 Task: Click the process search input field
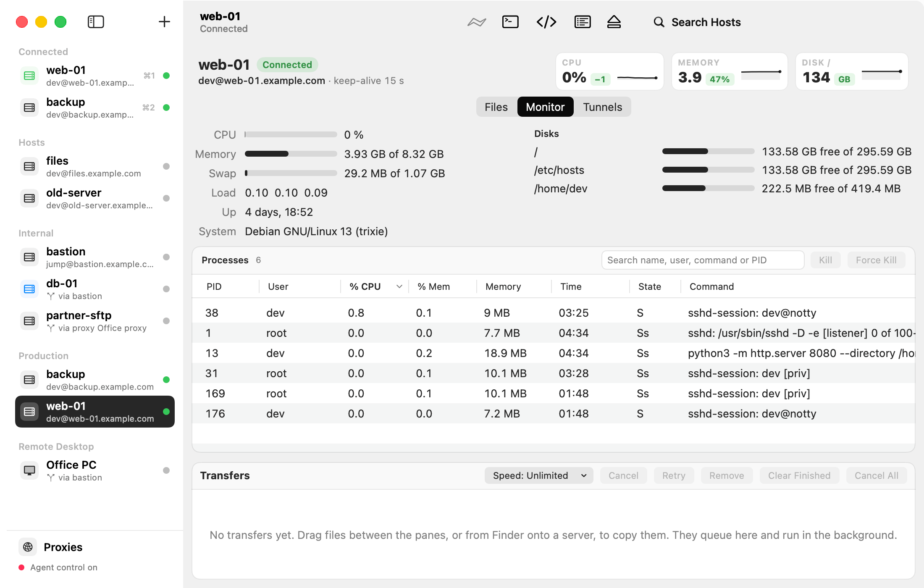(703, 260)
